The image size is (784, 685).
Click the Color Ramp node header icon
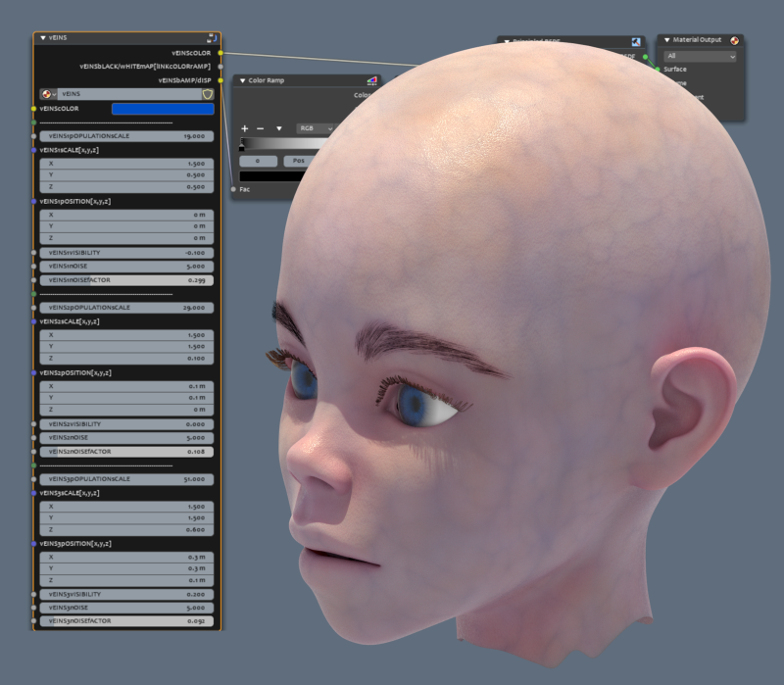click(x=372, y=80)
